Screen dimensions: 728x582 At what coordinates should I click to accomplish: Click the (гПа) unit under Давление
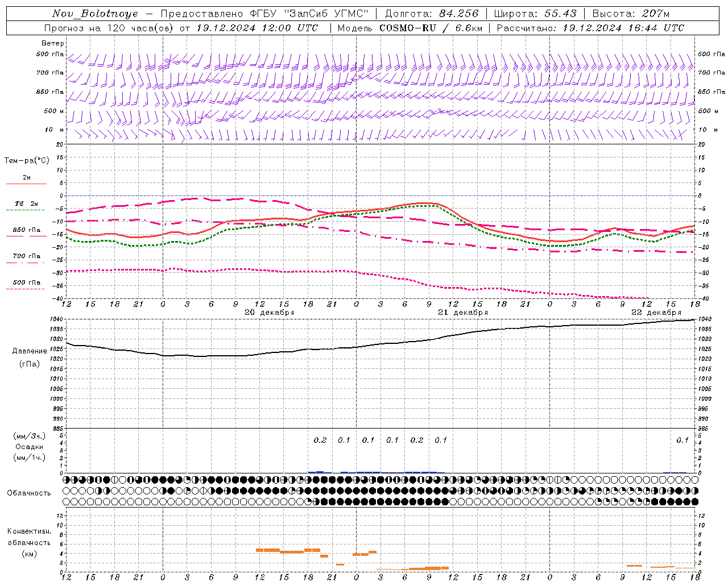pyautogui.click(x=30, y=364)
